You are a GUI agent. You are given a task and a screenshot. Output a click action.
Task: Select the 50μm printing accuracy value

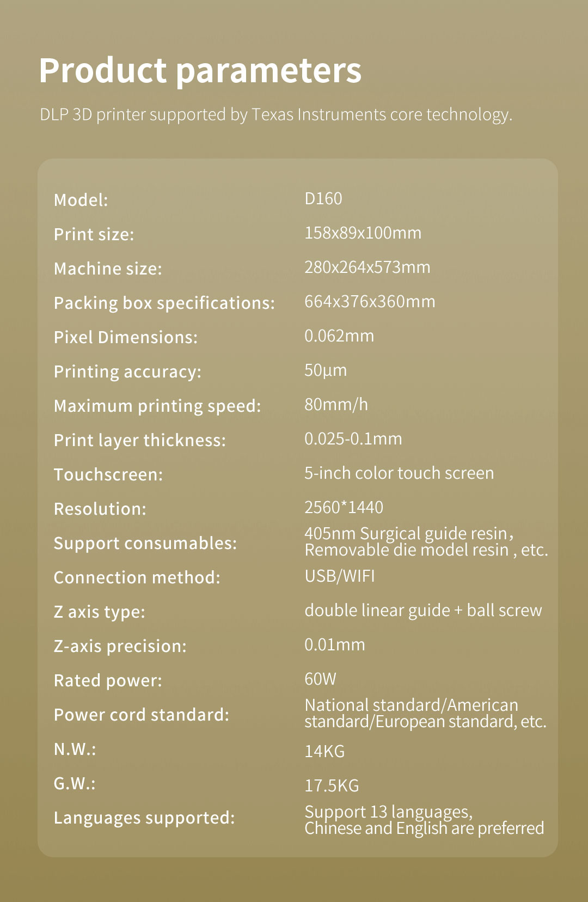click(326, 370)
